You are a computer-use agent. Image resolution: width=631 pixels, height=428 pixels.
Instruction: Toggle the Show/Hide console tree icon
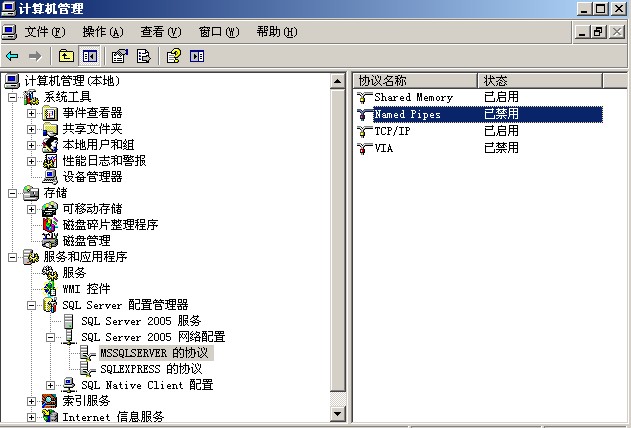[89, 56]
